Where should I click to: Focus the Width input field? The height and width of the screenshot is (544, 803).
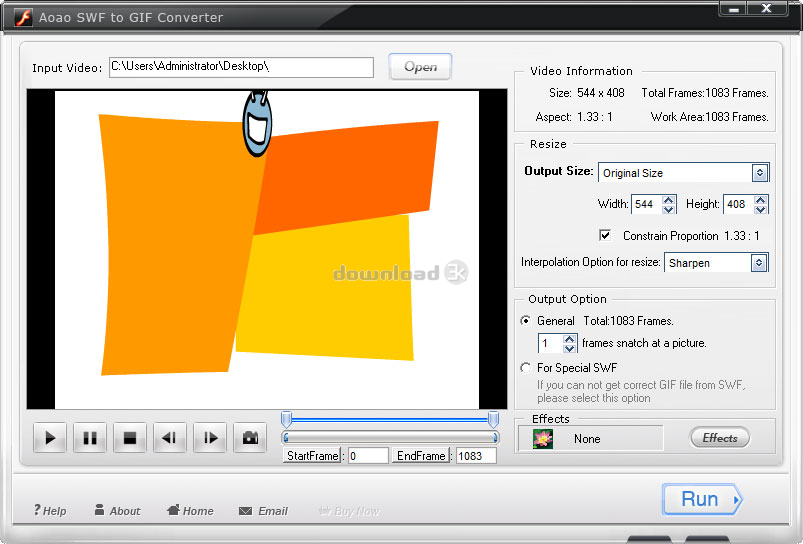[x=647, y=204]
